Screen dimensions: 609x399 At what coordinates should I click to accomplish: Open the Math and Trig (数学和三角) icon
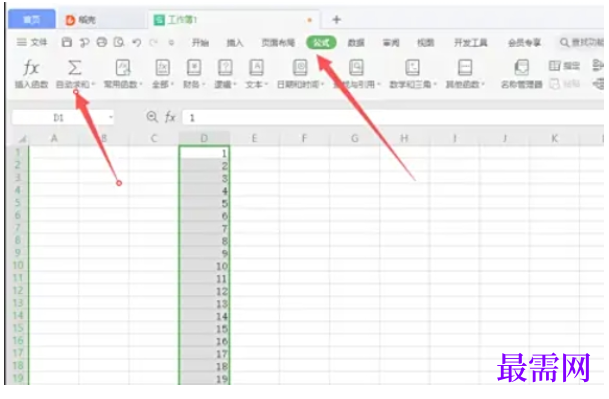tap(412, 68)
